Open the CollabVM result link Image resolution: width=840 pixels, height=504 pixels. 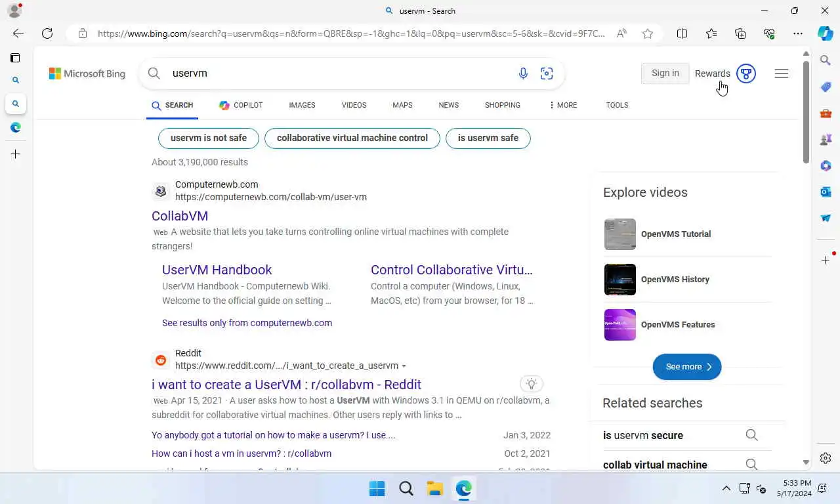point(180,216)
